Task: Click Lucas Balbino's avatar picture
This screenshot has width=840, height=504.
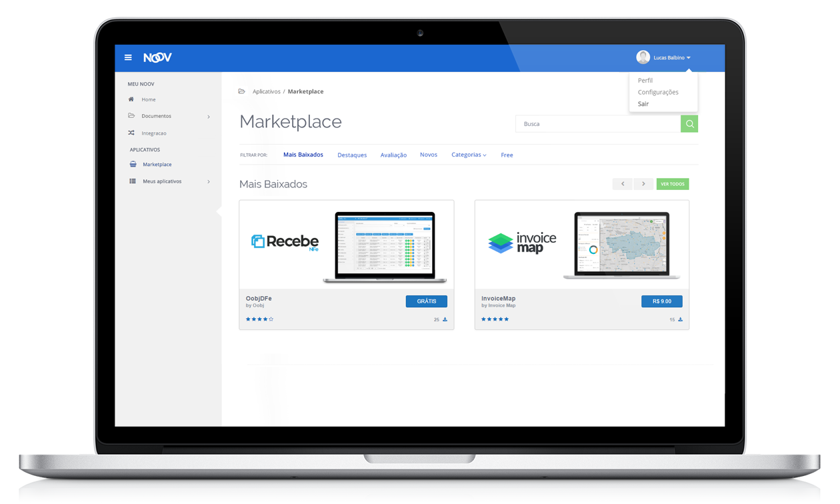Action: (x=643, y=57)
